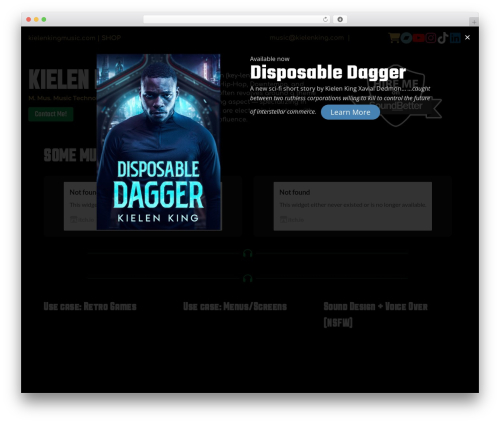Click the 'Available now' popup text
The image size is (500, 423).
pos(270,59)
